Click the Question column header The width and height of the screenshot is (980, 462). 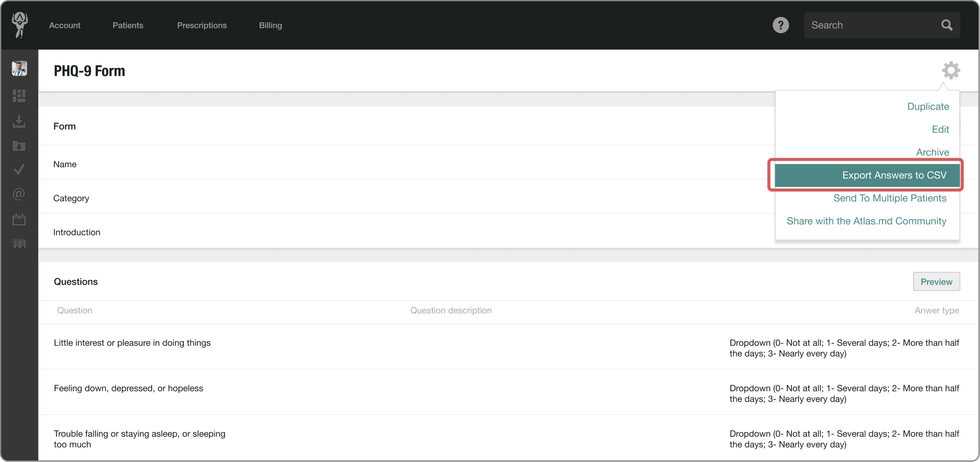(75, 310)
